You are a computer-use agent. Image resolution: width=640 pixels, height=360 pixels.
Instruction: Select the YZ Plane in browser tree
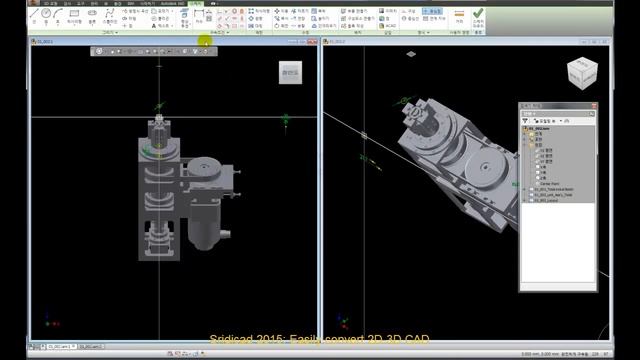point(543,151)
